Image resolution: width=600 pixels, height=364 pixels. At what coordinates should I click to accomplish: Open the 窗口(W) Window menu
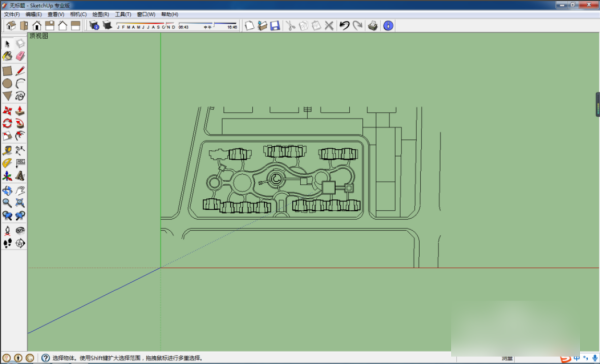click(146, 14)
